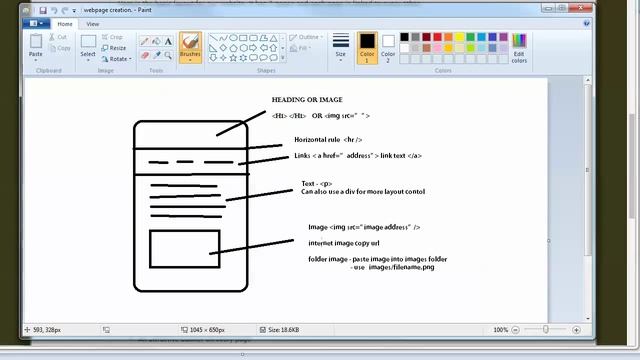The height and width of the screenshot is (360, 640).
Task: Choose the yellow color swatch
Action: 459,37
